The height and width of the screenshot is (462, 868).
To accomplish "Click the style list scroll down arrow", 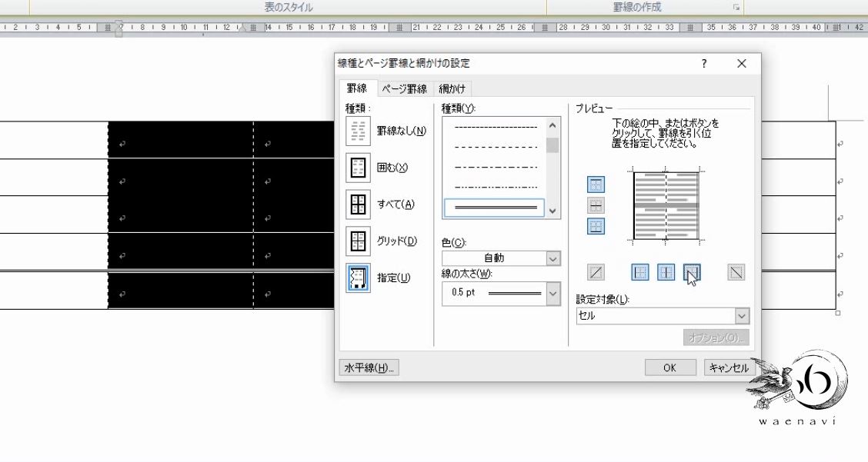I will [x=553, y=211].
